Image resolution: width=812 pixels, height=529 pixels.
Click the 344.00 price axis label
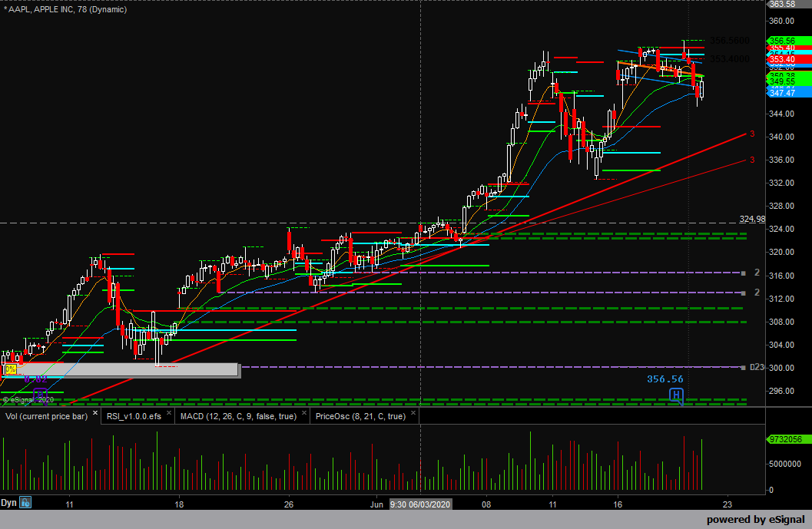[781, 114]
